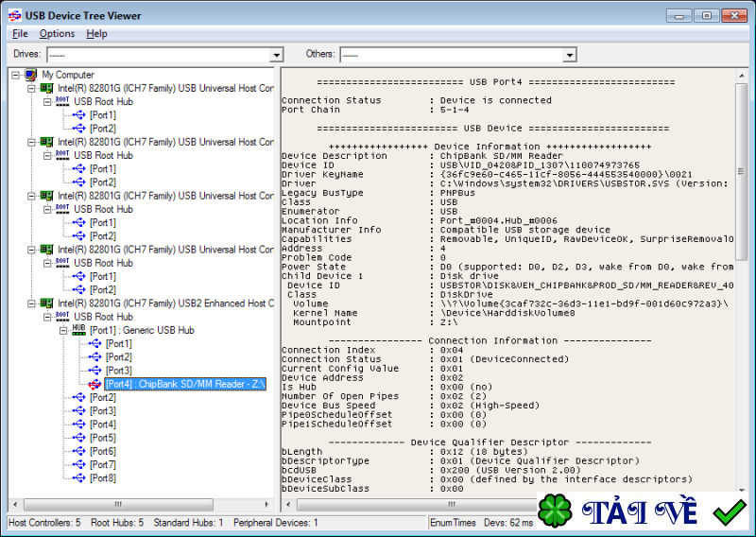The width and height of the screenshot is (756, 537).
Task: Click the My Computer icon in the tree
Action: click(31, 75)
